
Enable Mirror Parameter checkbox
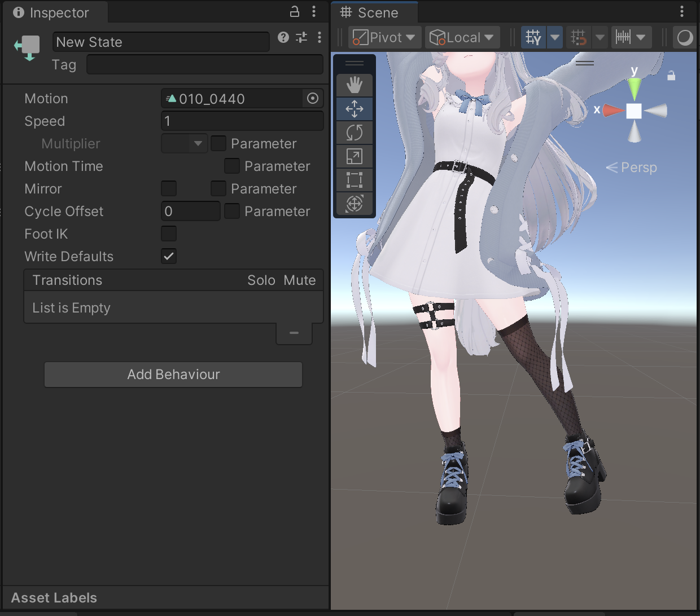click(x=218, y=188)
